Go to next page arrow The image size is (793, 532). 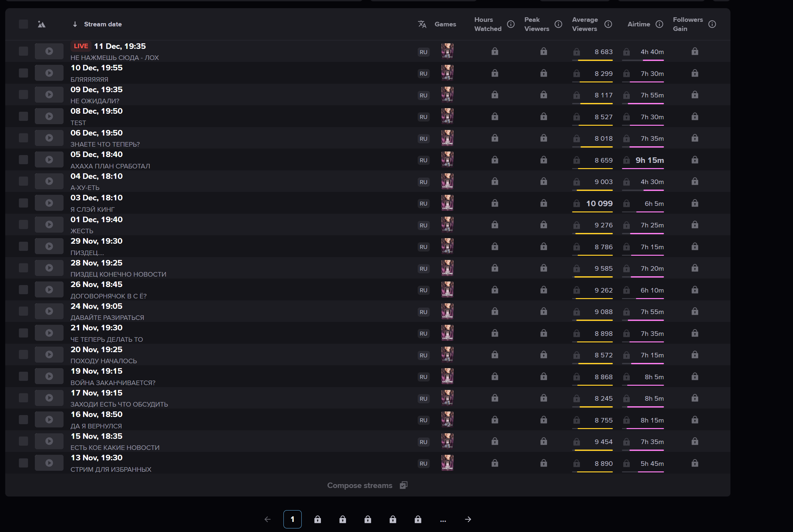click(468, 519)
